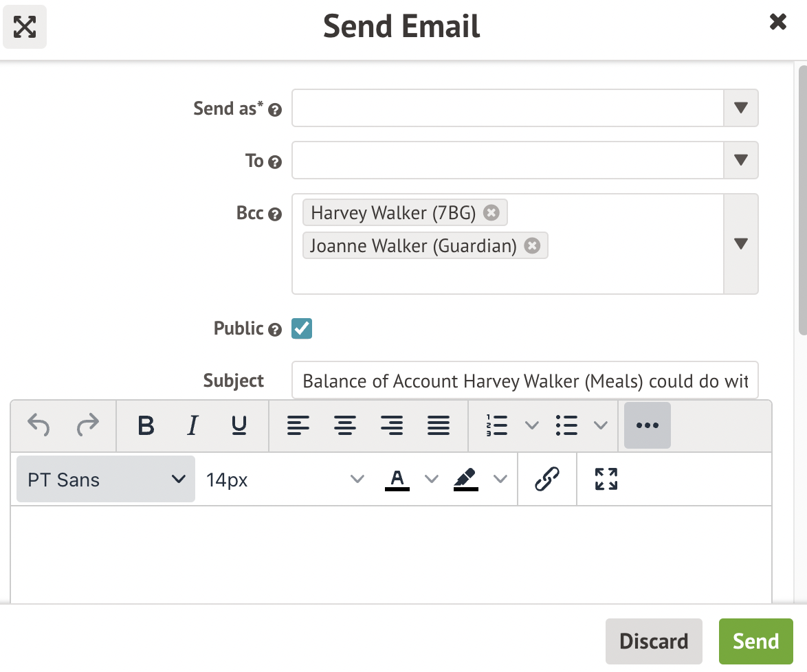Insert a hyperlink with the link icon

pyautogui.click(x=547, y=479)
